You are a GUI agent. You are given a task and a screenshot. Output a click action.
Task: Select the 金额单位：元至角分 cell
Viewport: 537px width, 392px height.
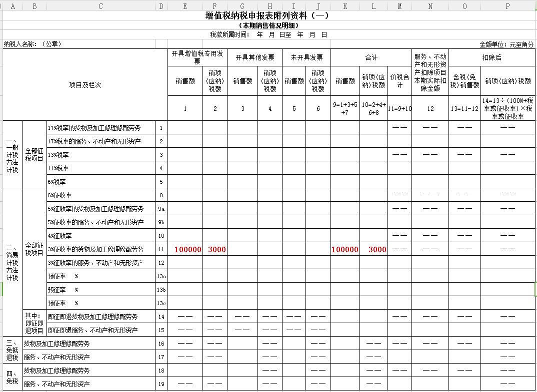point(506,44)
